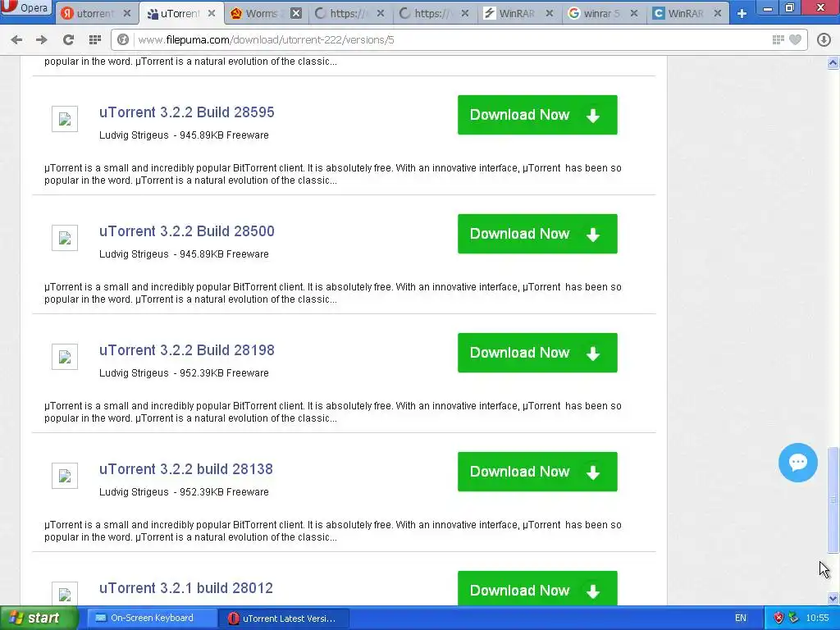The height and width of the screenshot is (630, 840).
Task: Click the EN language indicator
Action: click(x=741, y=619)
